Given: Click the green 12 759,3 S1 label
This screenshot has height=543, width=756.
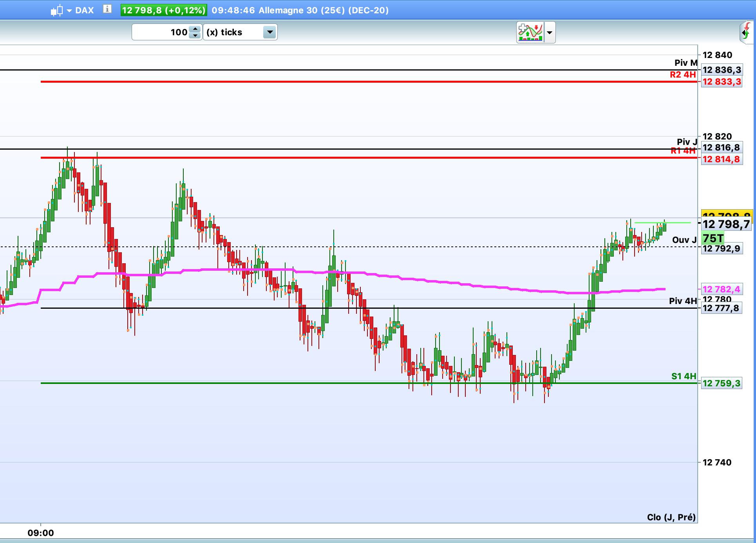Looking at the screenshot, I should (721, 383).
